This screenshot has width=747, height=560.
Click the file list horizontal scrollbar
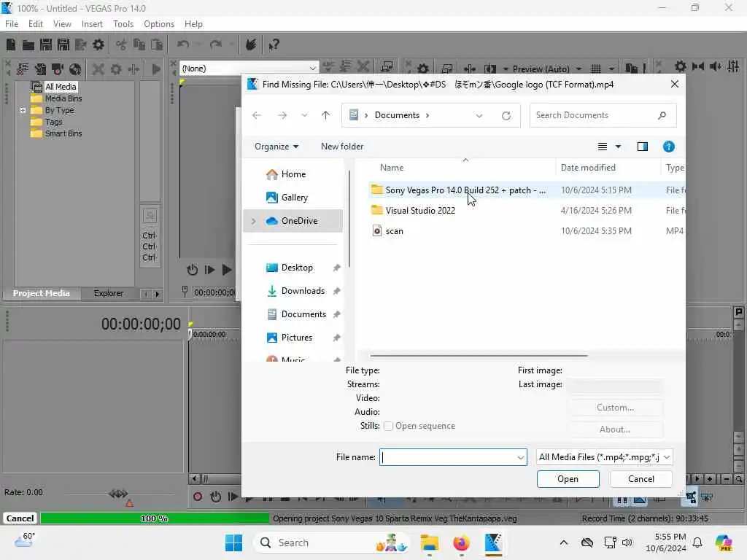click(479, 355)
